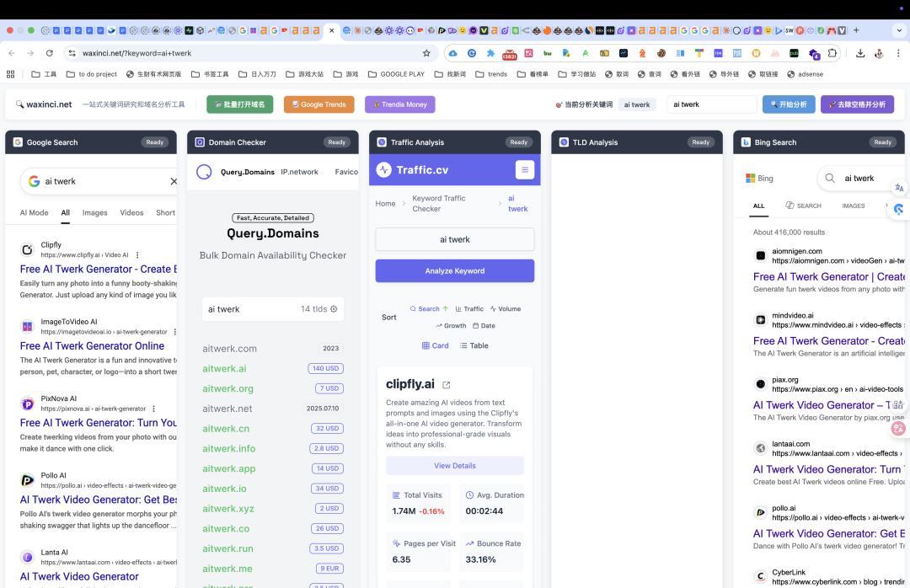910x588 pixels.
Task: Open Free AI Twerk Generator Online link
Action: pos(93,346)
